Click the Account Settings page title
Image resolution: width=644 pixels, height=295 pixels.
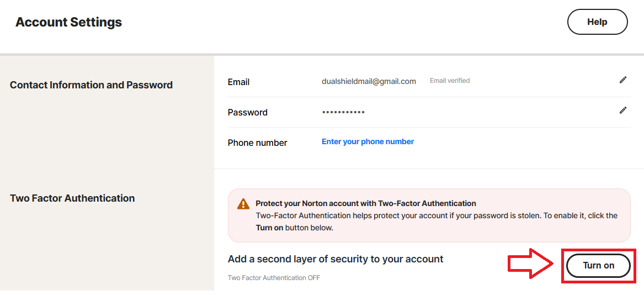coord(68,22)
